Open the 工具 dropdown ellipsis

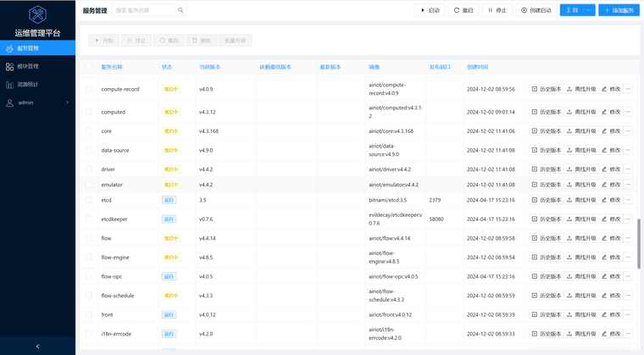589,10
